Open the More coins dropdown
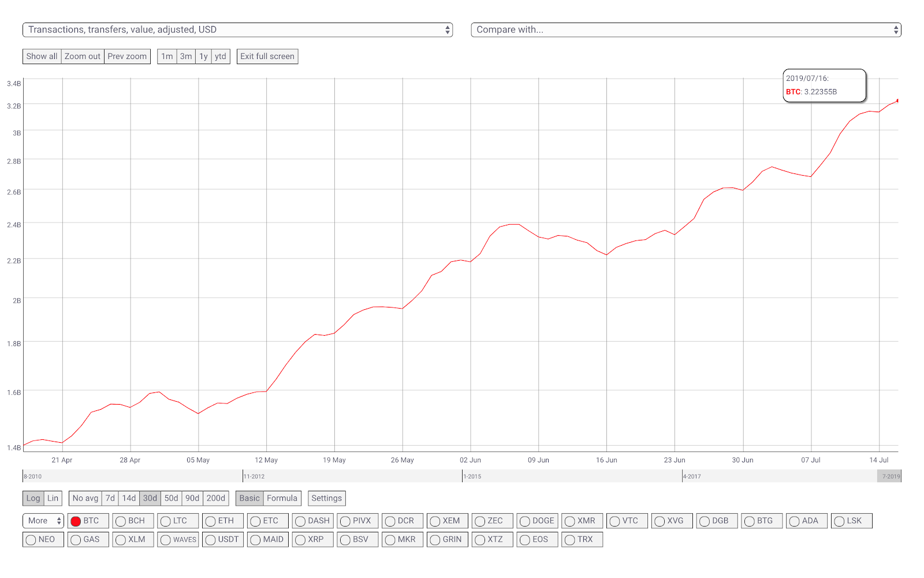924x578 pixels. pyautogui.click(x=43, y=521)
